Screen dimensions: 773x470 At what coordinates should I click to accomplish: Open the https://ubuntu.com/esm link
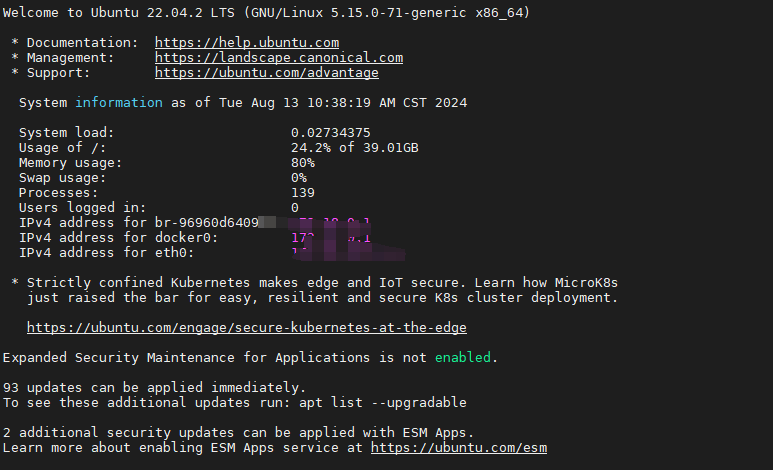(x=459, y=448)
